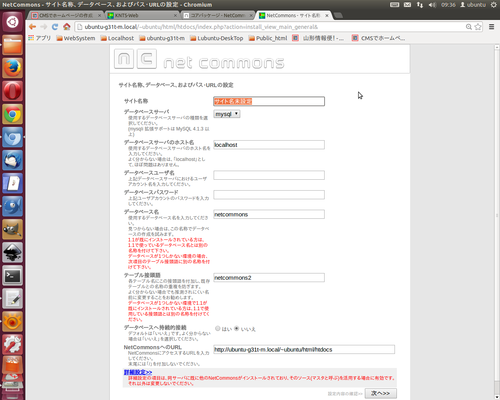
Task: Launch Inkscape from the dock
Action: click(x=13, y=252)
